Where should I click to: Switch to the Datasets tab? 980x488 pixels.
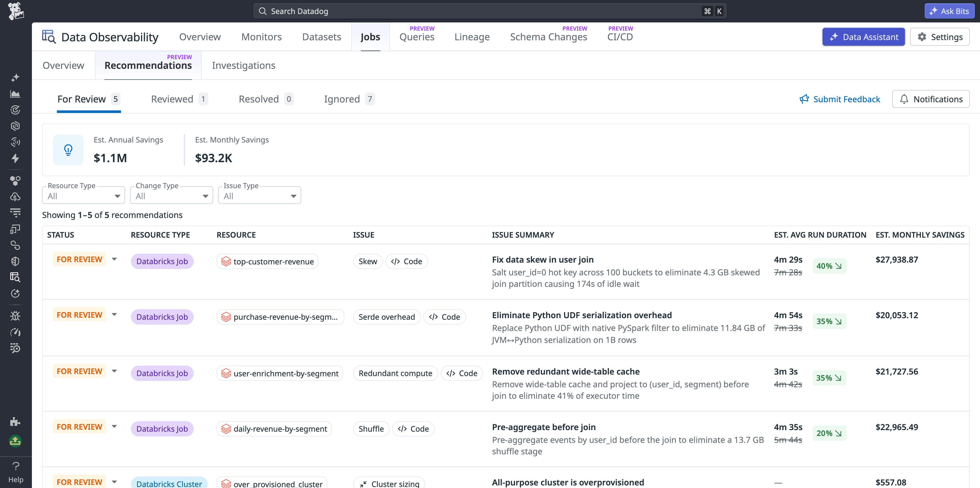pyautogui.click(x=322, y=37)
